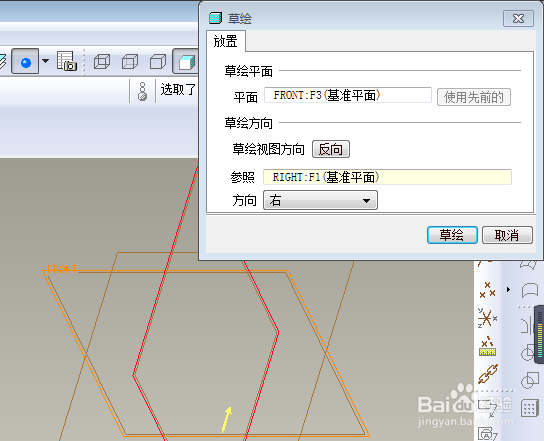Switch display to wireframe cube mode
This screenshot has height=441, width=544.
click(102, 62)
